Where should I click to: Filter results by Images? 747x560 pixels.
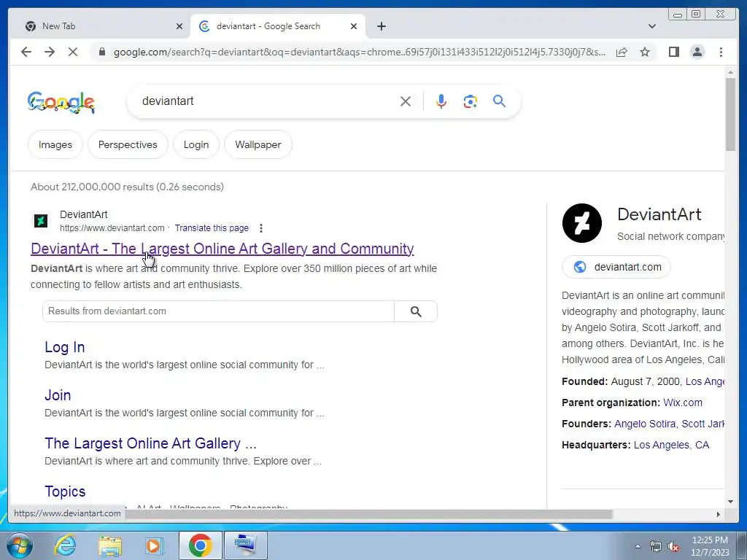[55, 144]
